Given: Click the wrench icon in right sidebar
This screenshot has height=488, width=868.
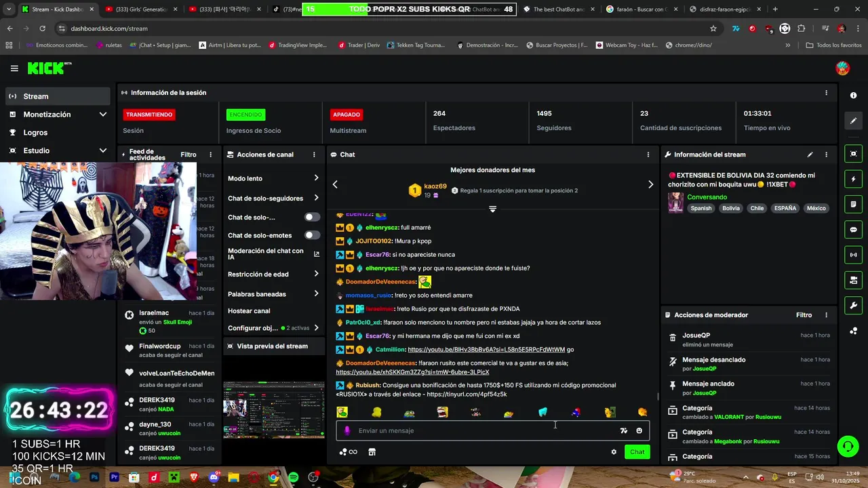Looking at the screenshot, I should (854, 306).
